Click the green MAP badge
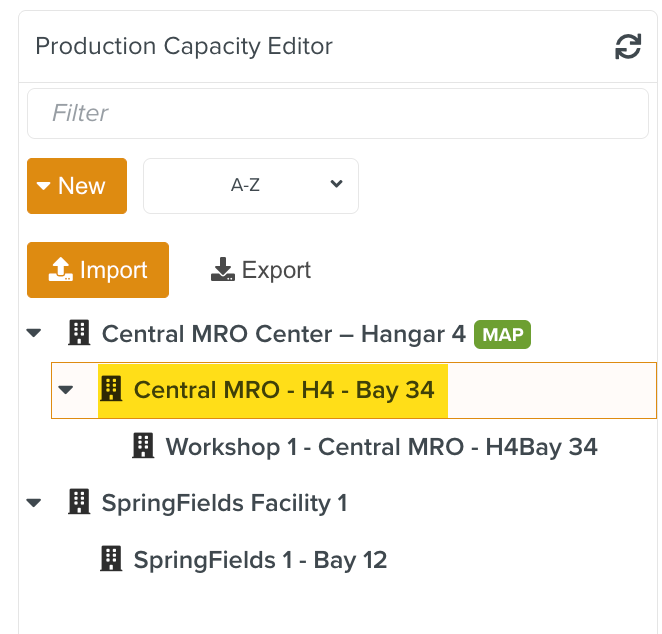The width and height of the screenshot is (662, 634). [x=502, y=334]
